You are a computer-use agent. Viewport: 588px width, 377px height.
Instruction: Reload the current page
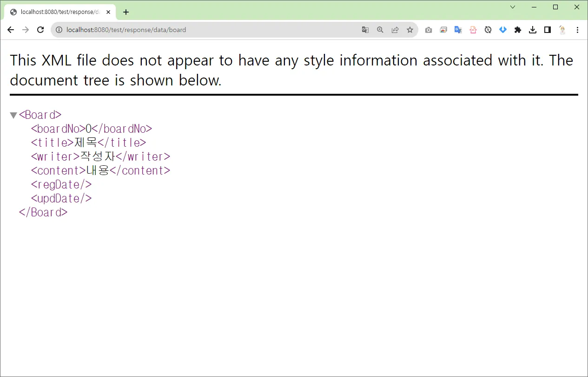point(40,30)
